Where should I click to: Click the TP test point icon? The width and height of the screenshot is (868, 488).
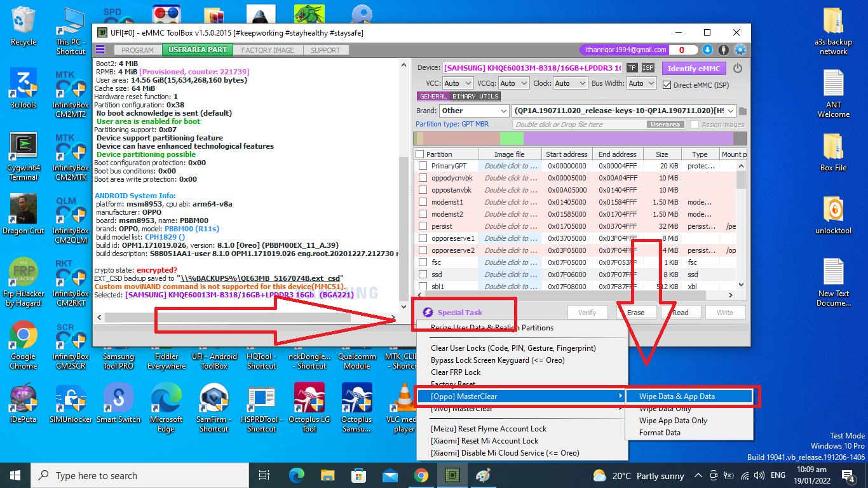[632, 68]
